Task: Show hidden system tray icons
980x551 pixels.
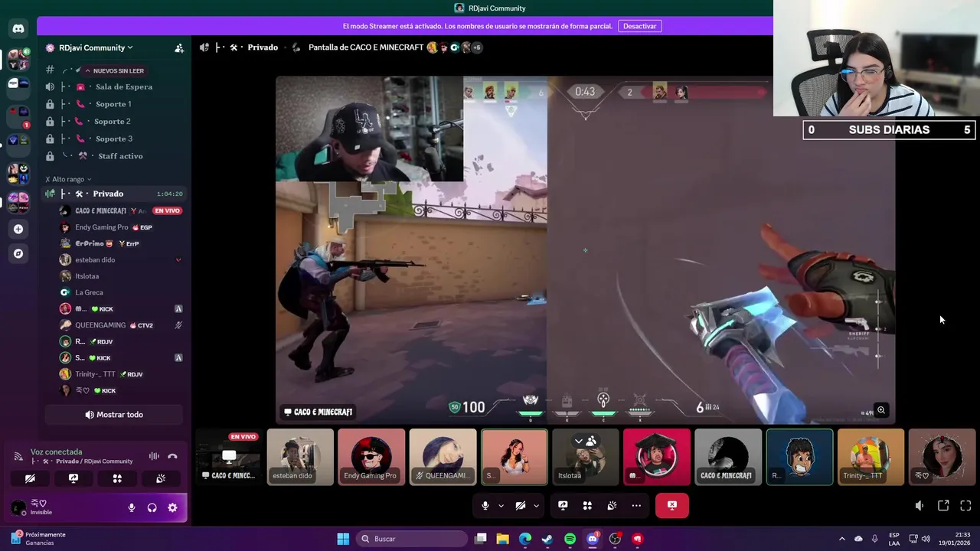Action: coord(841,539)
